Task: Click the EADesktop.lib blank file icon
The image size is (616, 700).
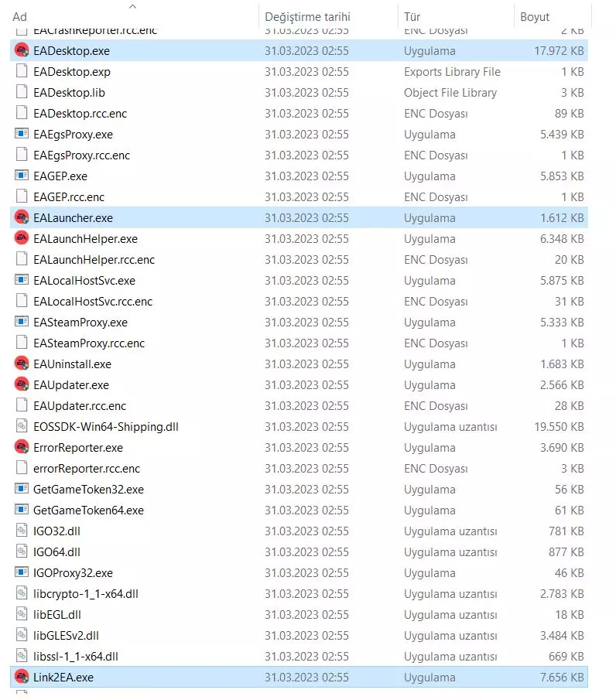Action: coord(22,92)
